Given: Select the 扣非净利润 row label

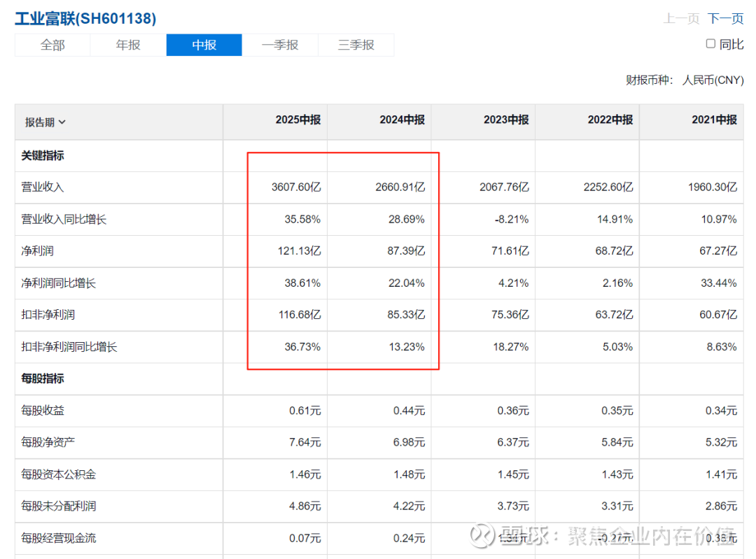Looking at the screenshot, I should click(x=48, y=315).
